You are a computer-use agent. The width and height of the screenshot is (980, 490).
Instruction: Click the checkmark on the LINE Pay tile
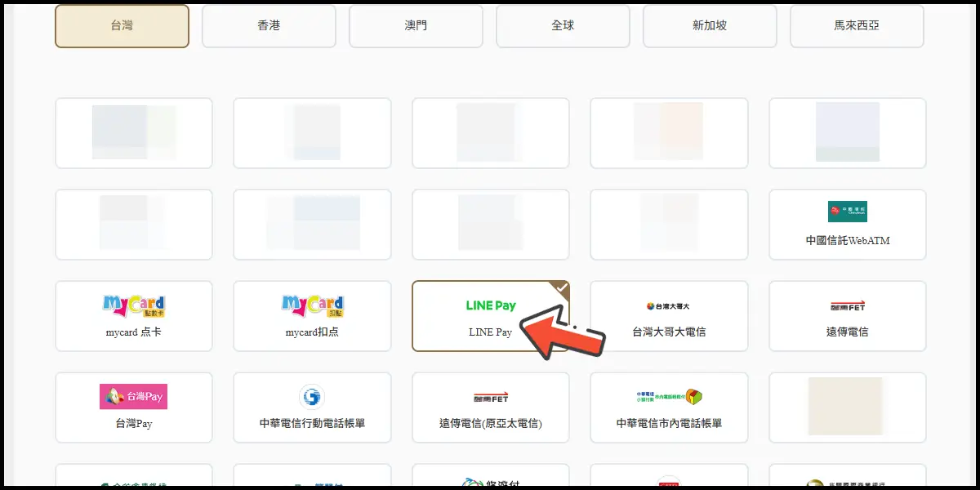click(561, 287)
